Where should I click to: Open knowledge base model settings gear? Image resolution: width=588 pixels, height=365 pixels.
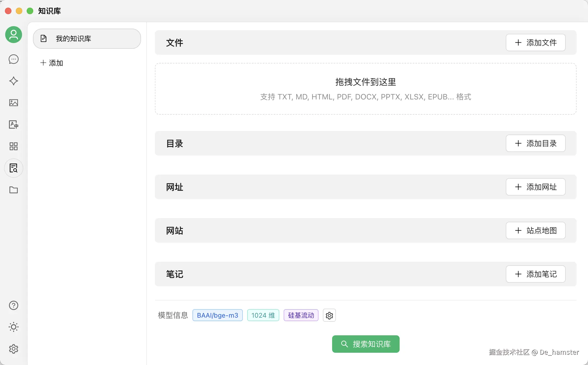tap(329, 315)
